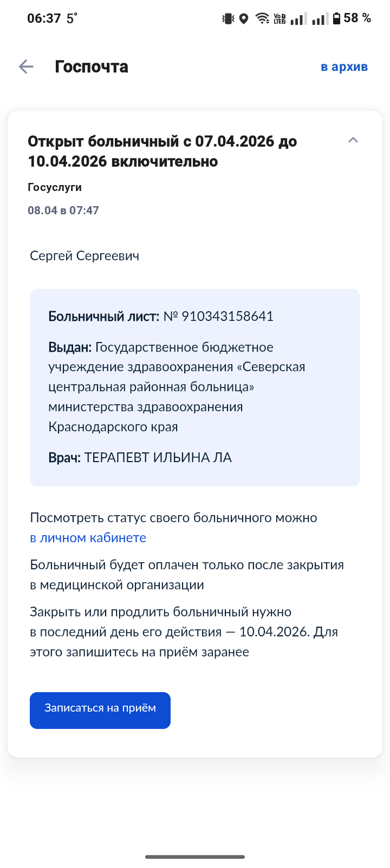
Task: Tap the 06:37 clock in status bar
Action: (x=44, y=18)
